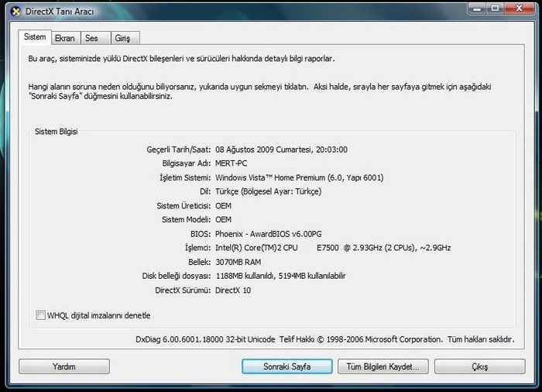This screenshot has width=542, height=392.
Task: Switch to the Sistem tab
Action: tap(35, 37)
